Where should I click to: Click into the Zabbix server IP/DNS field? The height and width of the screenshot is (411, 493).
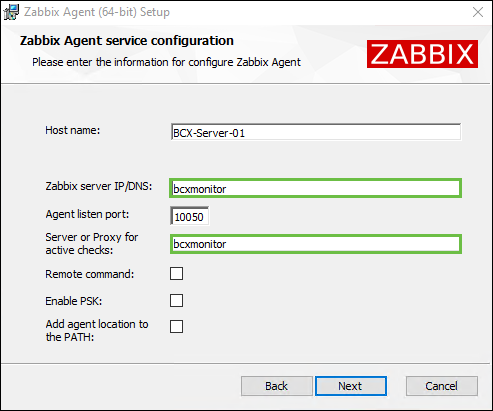(x=315, y=188)
